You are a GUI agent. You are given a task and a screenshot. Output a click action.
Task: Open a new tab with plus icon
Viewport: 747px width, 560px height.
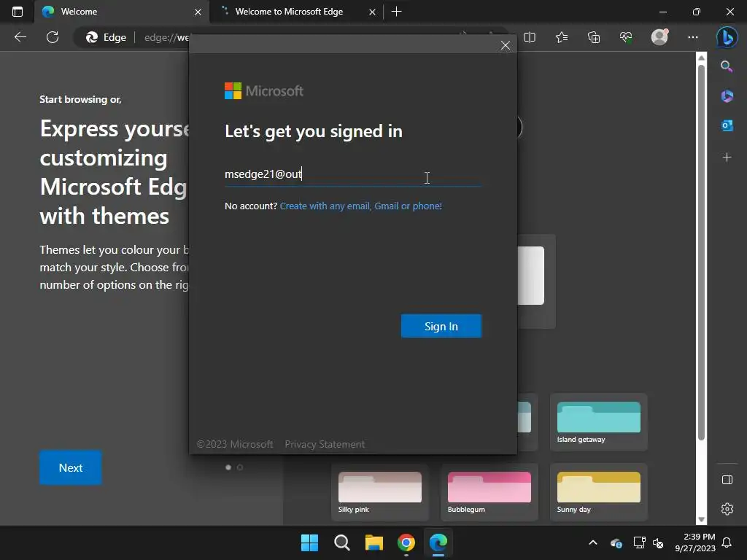396,12
